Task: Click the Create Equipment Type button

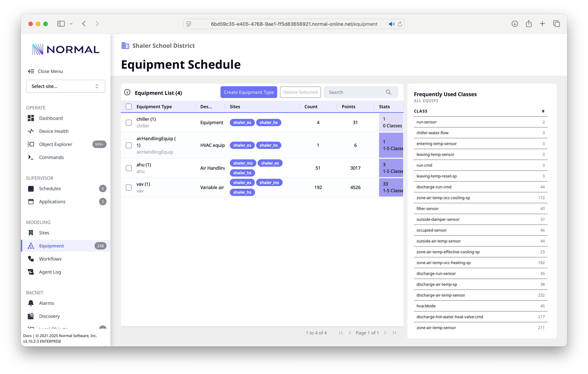Action: [249, 92]
